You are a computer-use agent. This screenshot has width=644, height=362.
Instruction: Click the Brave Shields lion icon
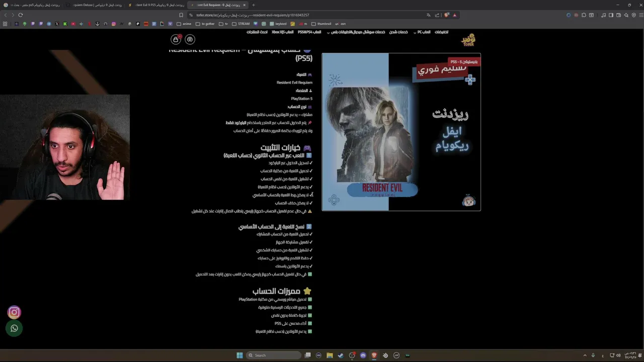point(447,15)
